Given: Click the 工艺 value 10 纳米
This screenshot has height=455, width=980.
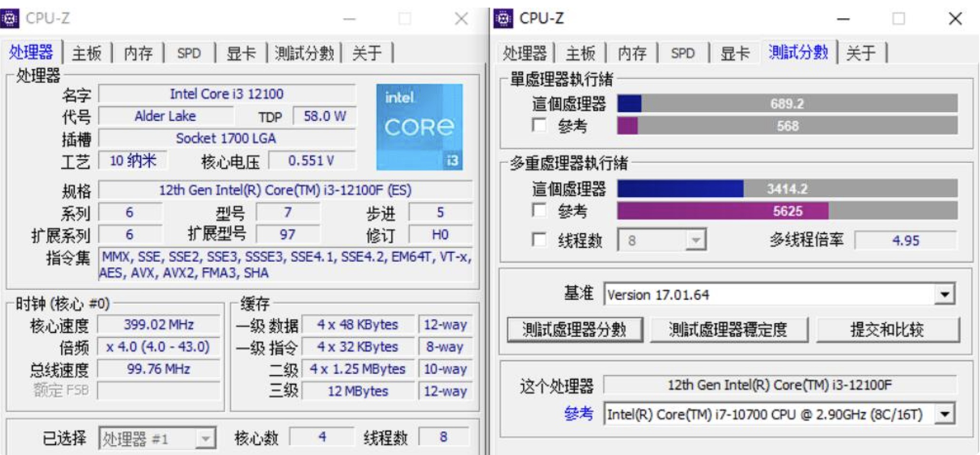Looking at the screenshot, I should click(x=133, y=160).
